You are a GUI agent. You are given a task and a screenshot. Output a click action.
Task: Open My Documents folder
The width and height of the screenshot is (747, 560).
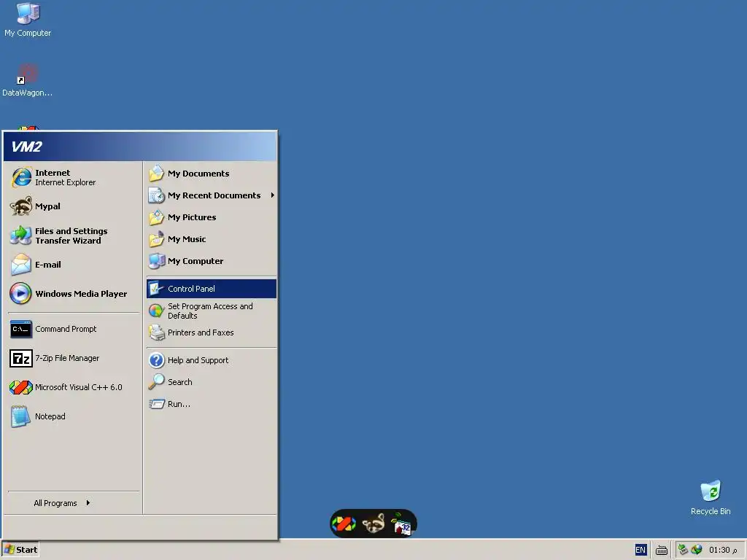pyautogui.click(x=212, y=174)
